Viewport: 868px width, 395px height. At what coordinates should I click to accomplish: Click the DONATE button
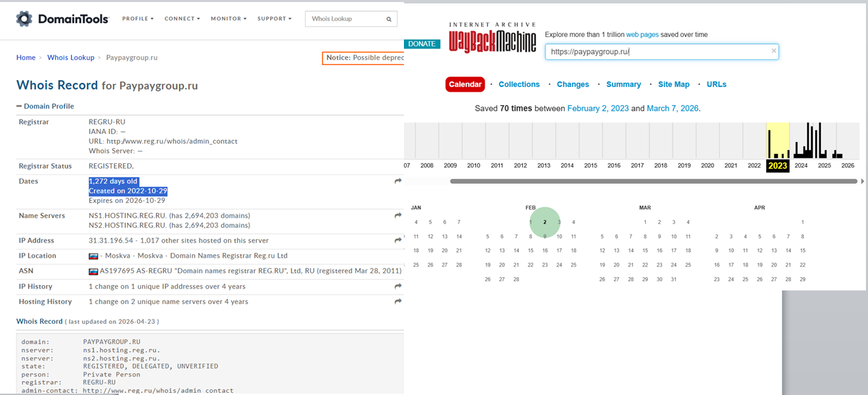point(422,44)
